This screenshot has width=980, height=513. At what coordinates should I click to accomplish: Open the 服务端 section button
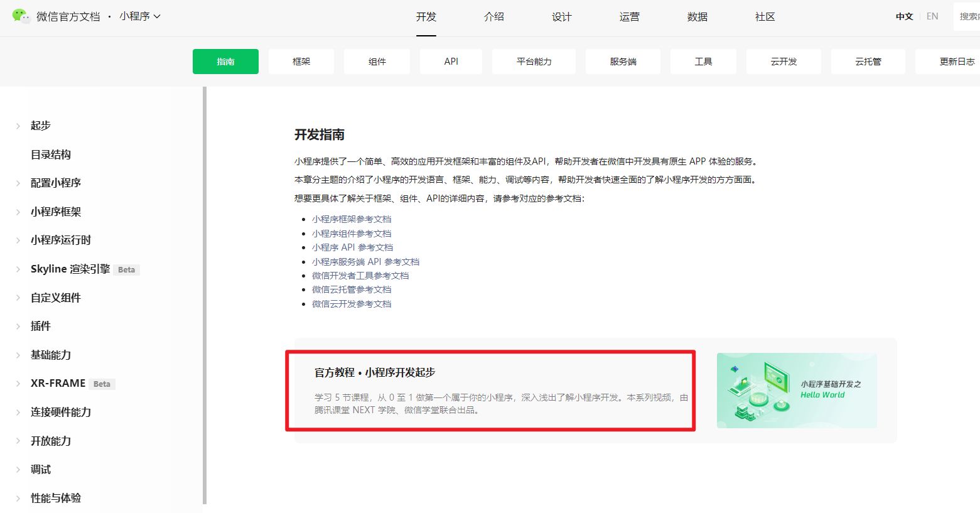click(623, 62)
